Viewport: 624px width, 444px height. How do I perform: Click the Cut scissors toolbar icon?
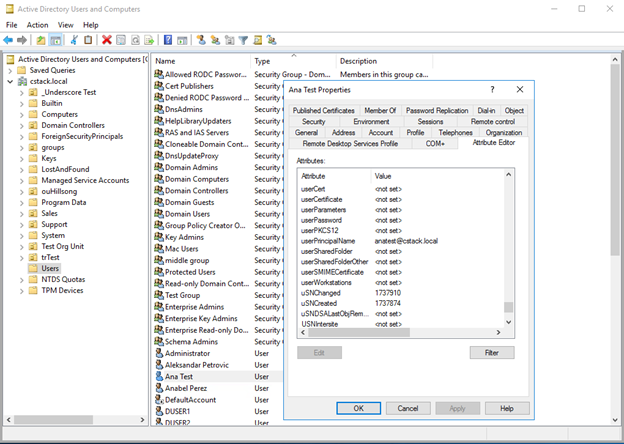pos(74,40)
